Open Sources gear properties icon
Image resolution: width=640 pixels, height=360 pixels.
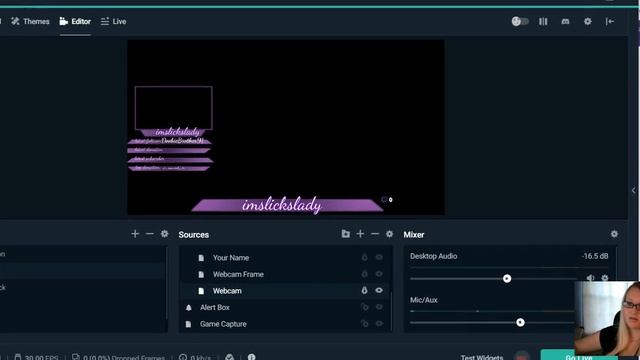[x=389, y=234]
